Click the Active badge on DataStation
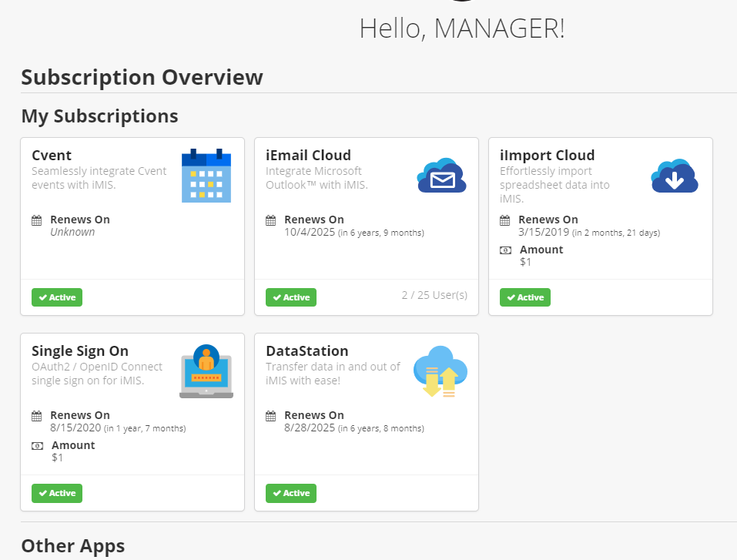737x560 pixels. (291, 493)
